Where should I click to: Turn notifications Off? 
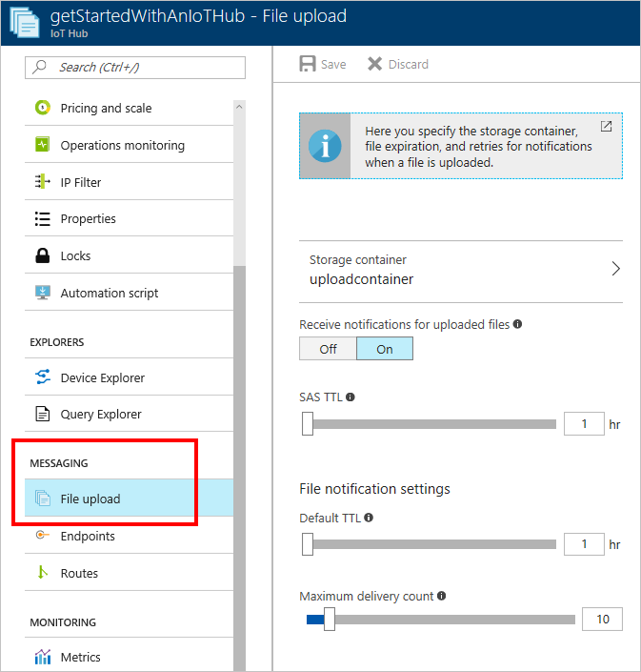click(x=328, y=349)
